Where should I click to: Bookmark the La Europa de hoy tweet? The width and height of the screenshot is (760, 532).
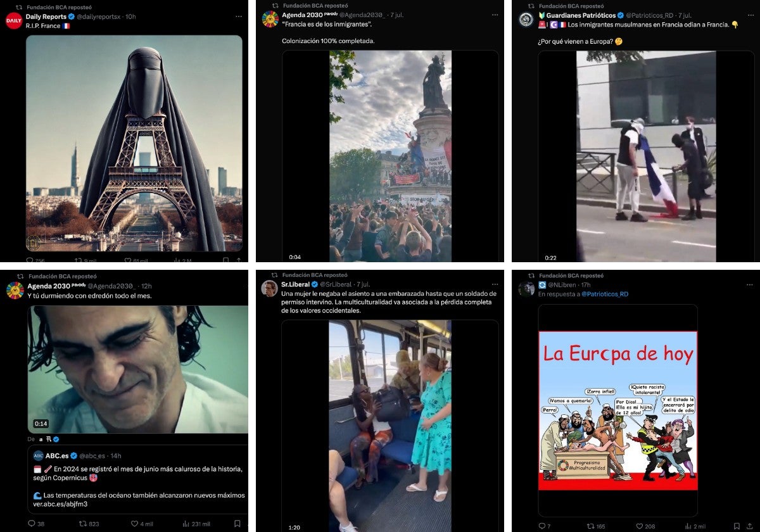click(x=737, y=526)
